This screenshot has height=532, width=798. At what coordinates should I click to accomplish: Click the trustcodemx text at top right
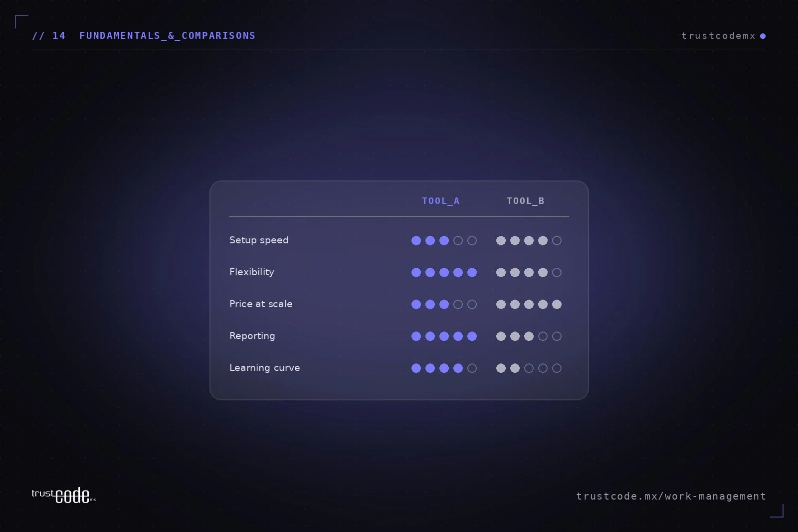[718, 36]
